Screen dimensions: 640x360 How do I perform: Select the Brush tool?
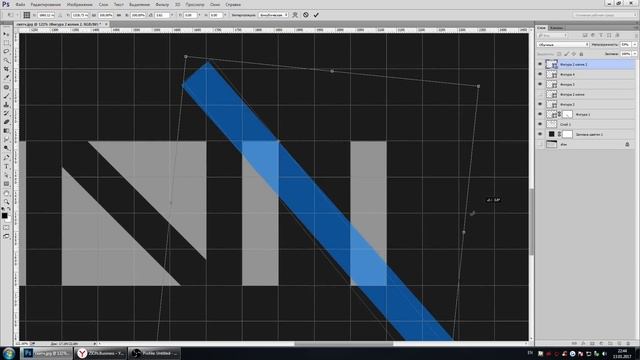(x=6, y=96)
